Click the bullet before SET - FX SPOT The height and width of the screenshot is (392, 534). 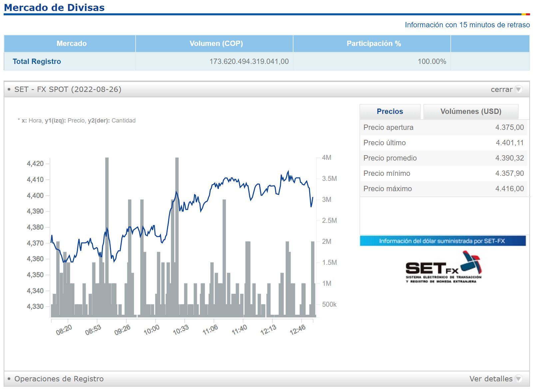[x=9, y=89]
